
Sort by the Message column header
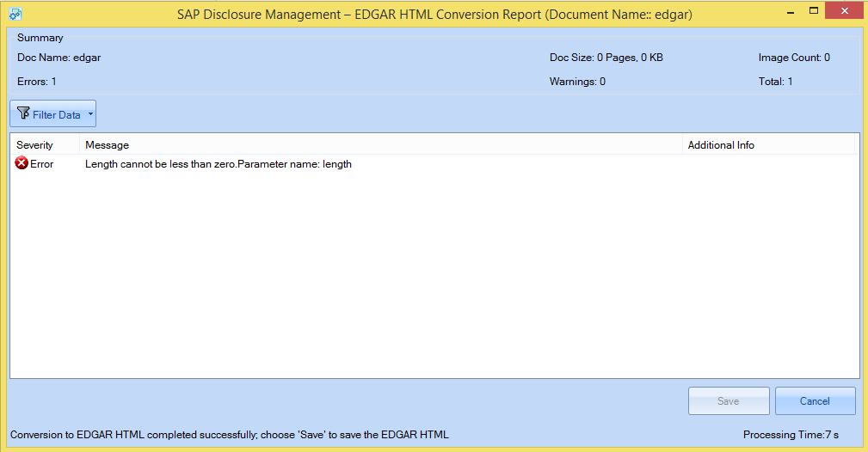[x=381, y=145]
